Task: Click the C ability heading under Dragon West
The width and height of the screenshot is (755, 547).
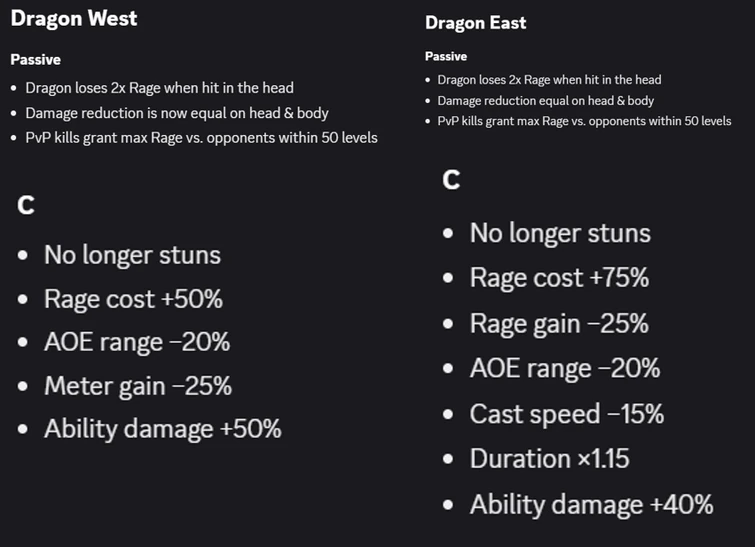Action: click(27, 206)
